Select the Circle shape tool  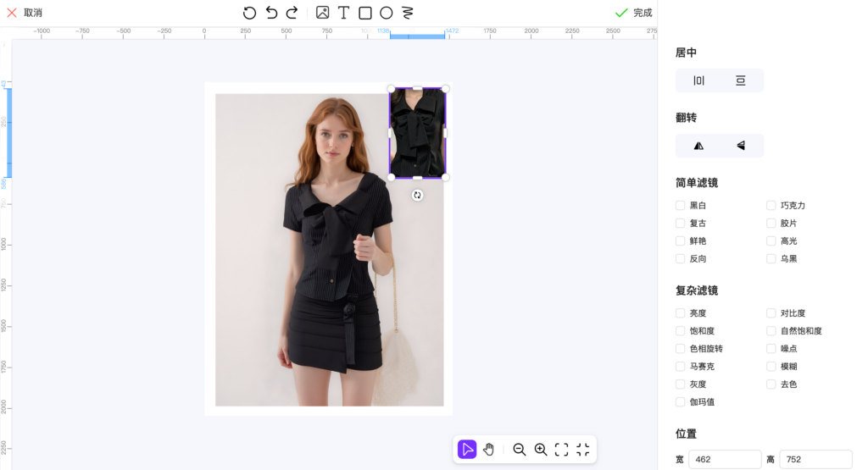point(387,13)
